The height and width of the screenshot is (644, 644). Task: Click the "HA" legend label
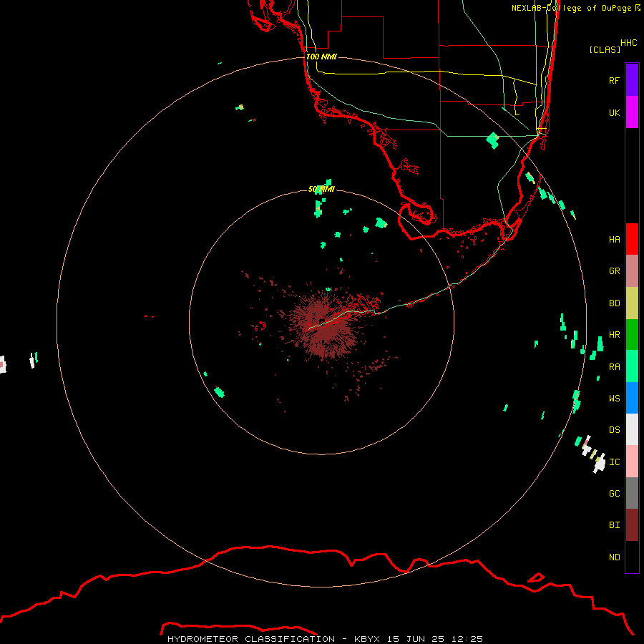point(614,239)
